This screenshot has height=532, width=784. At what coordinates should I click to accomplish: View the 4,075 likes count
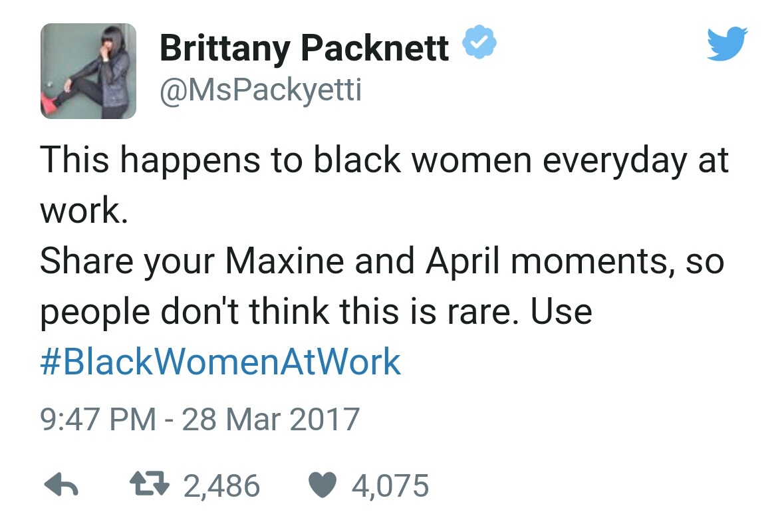390,486
